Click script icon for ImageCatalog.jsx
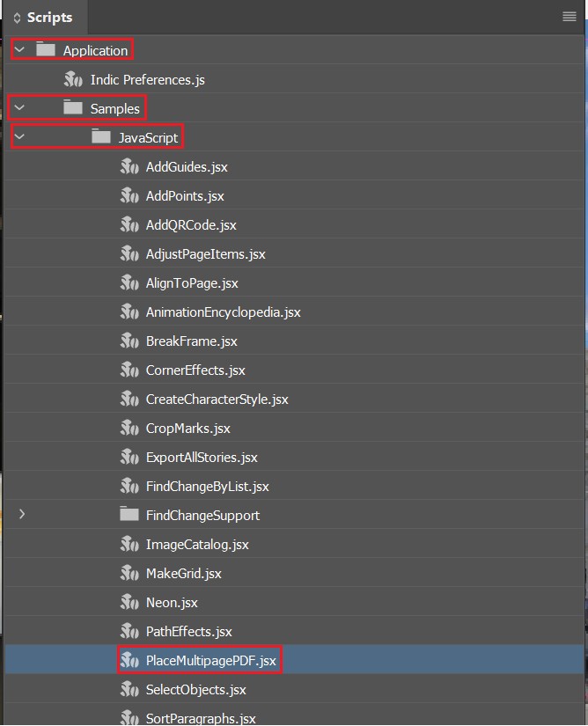Viewport: 588px width, 726px height. pos(129,544)
